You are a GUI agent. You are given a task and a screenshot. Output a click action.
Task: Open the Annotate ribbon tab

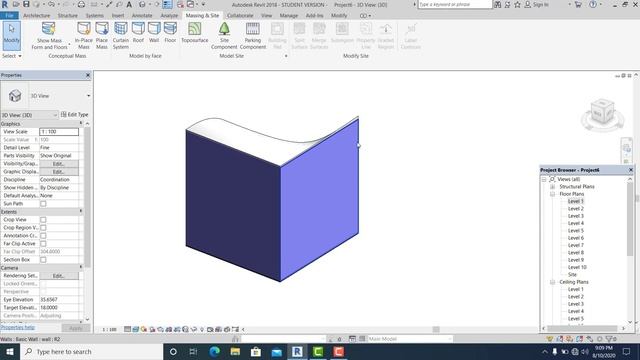(142, 16)
